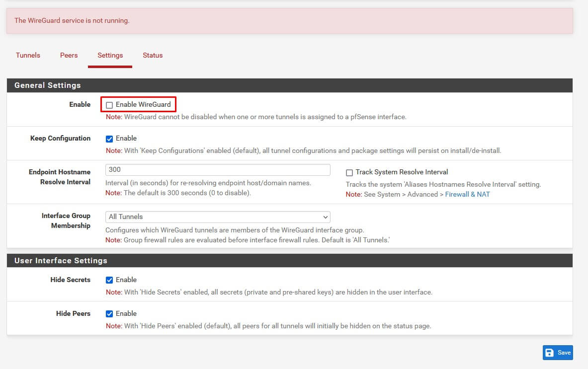Go to the Status tab
This screenshot has height=369, width=588.
pyautogui.click(x=153, y=56)
